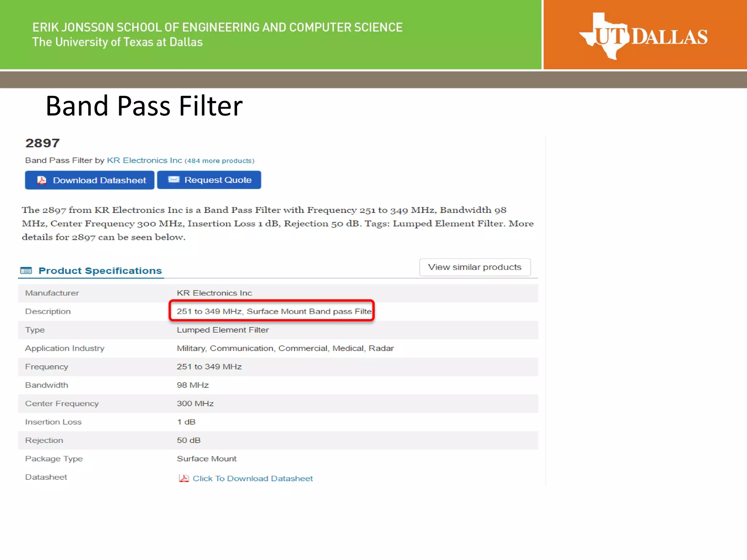The width and height of the screenshot is (747, 560).
Task: Click the Band Pass Filter slide title
Action: point(144,106)
